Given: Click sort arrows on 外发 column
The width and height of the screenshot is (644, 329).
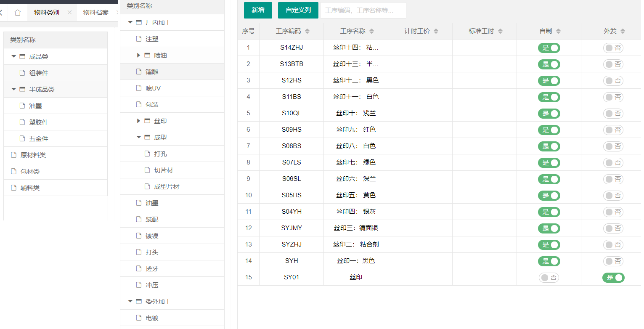Looking at the screenshot, I should tap(623, 31).
